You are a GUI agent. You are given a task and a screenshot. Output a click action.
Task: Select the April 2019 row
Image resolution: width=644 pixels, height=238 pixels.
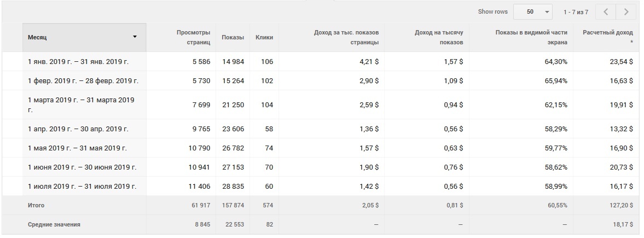[78, 129]
